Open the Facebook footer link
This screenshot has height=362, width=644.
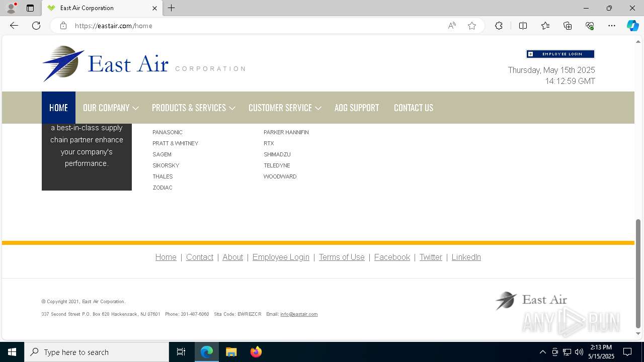point(392,257)
